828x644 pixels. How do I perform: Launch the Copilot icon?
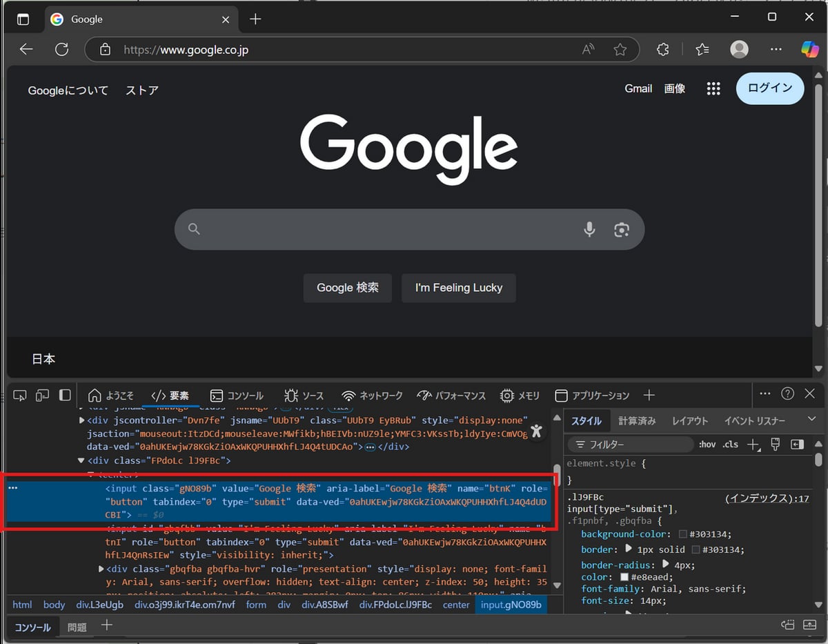click(810, 49)
